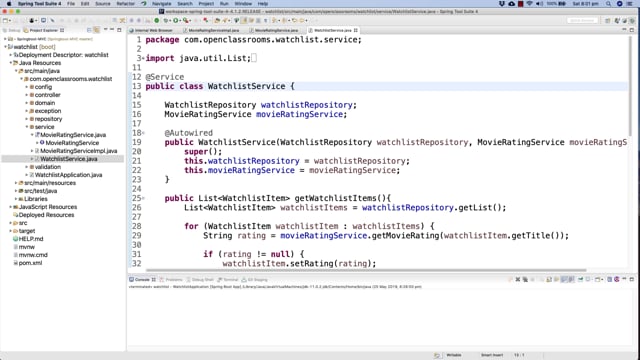Screen dimensions: 640x360
Task: Minimize the editor area
Action: pyautogui.click(x=624, y=30)
